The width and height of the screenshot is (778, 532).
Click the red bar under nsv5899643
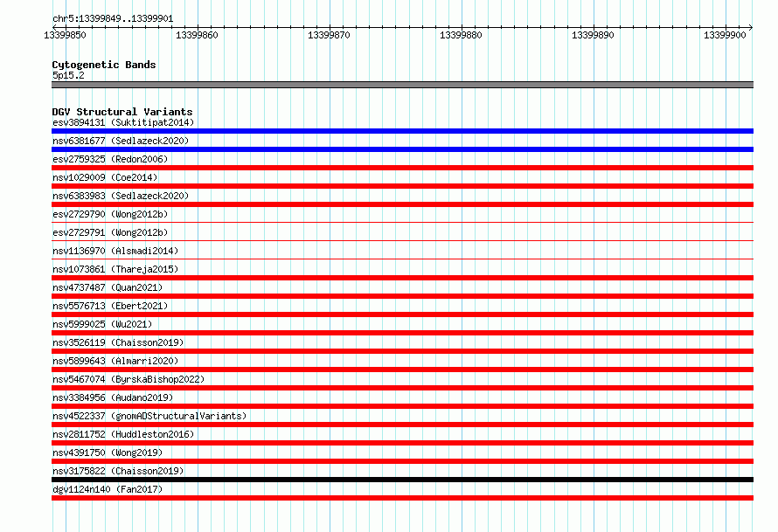402,370
